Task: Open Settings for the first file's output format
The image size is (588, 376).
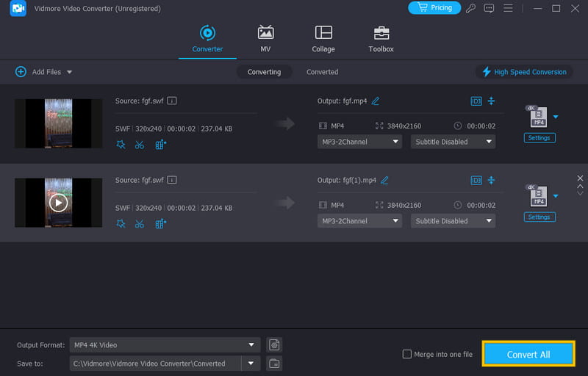Action: [539, 138]
